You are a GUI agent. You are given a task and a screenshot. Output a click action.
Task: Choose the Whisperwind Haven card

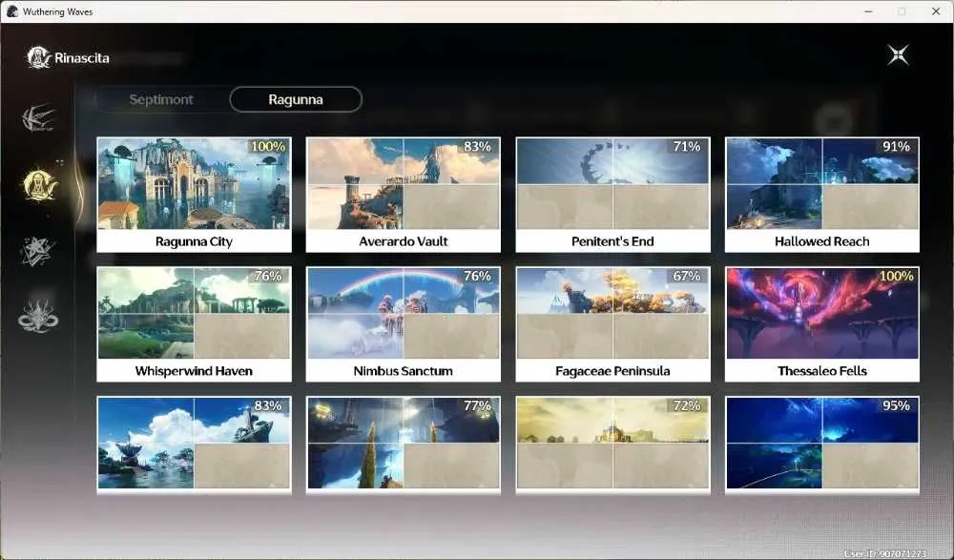tap(194, 324)
